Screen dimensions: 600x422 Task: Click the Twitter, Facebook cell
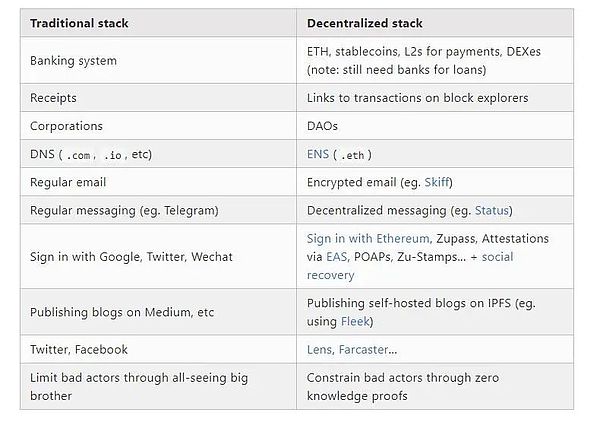tap(79, 350)
